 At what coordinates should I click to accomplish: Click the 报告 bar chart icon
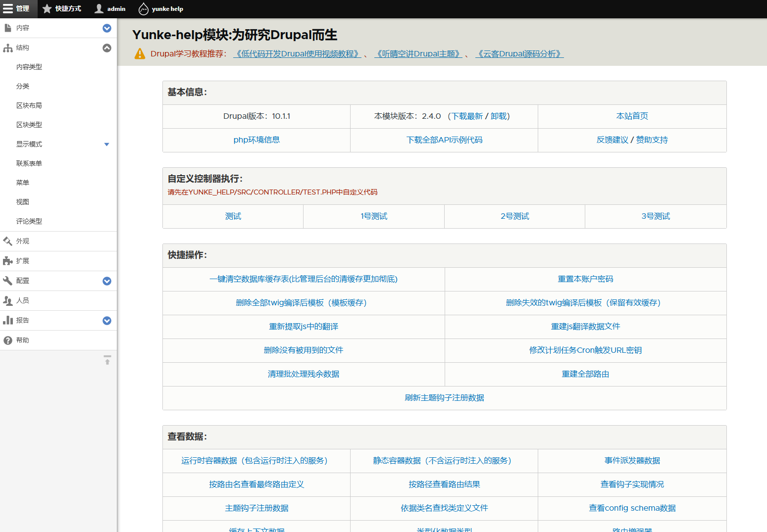click(8, 320)
